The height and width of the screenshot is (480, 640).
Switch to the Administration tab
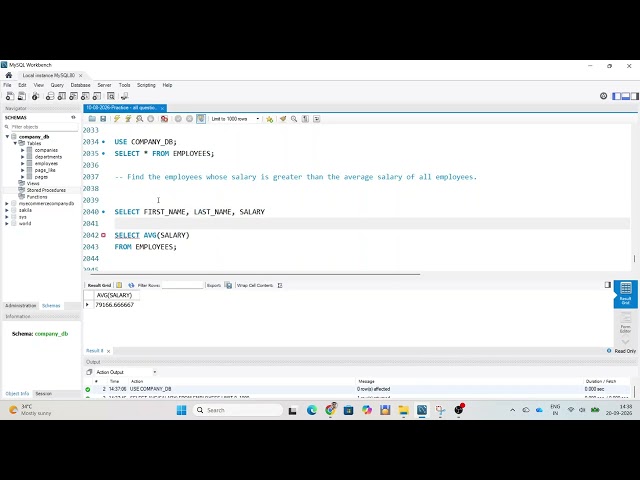pyautogui.click(x=21, y=306)
